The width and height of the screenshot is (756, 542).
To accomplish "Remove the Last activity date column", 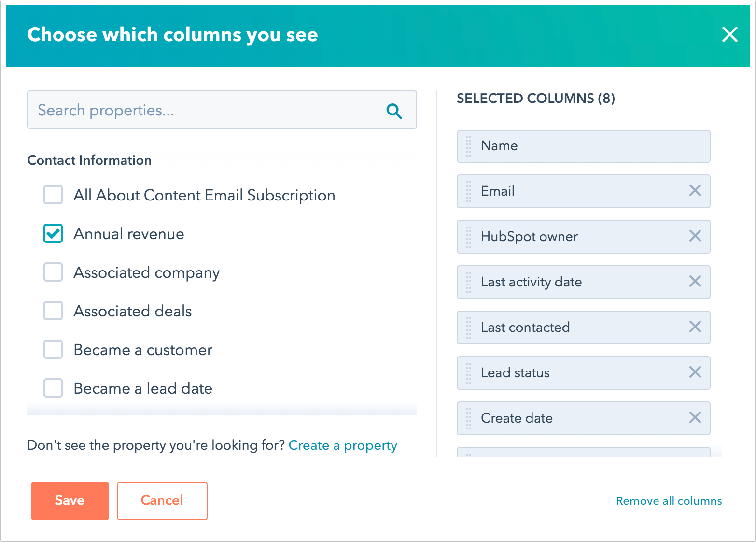I will tap(695, 281).
